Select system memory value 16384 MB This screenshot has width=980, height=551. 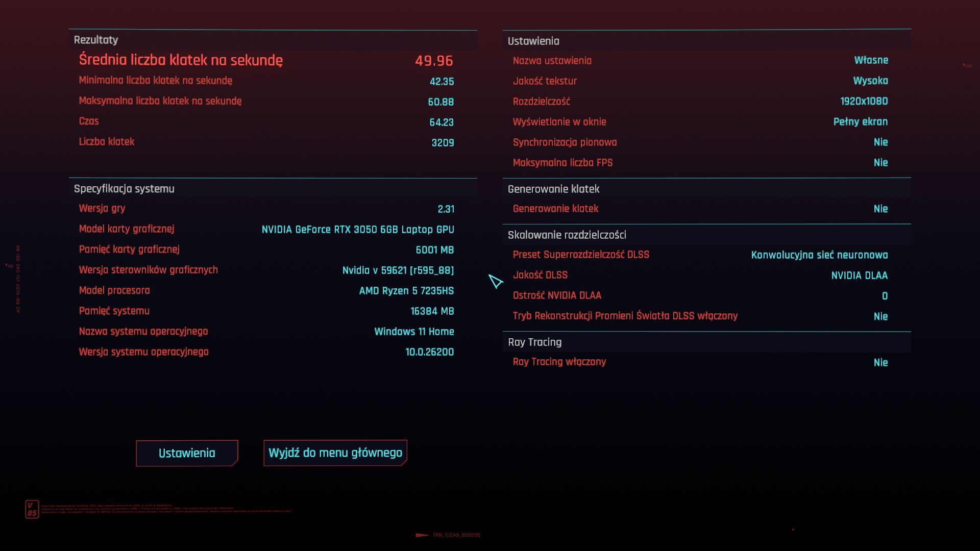[432, 311]
